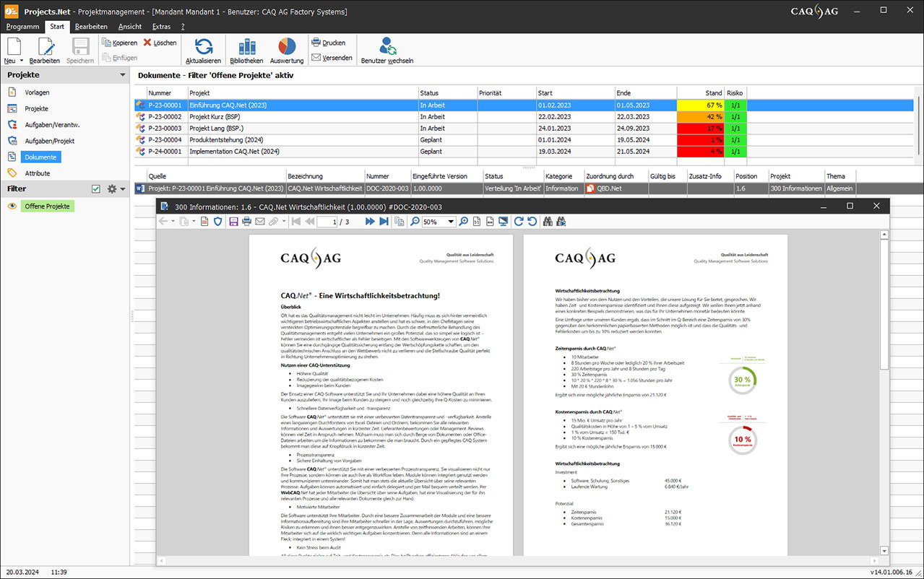Click the 1 % red progress cell
Screen dimensions: 924x579
(x=700, y=140)
